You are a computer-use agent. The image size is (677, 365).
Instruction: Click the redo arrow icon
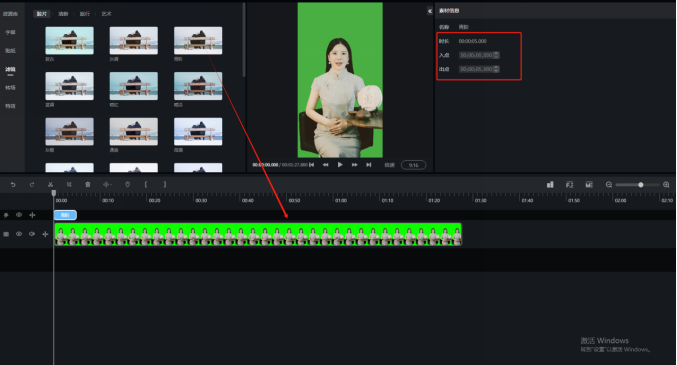point(32,184)
